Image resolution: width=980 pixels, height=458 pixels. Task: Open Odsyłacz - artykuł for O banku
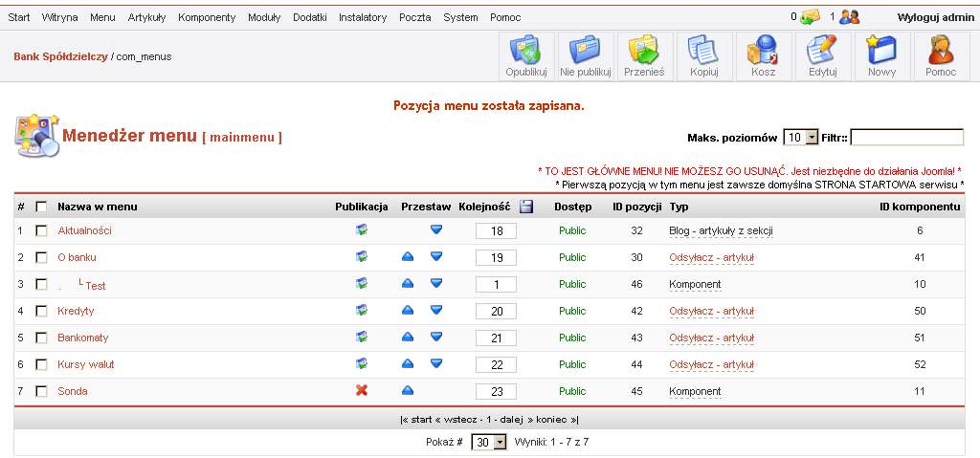point(711,257)
